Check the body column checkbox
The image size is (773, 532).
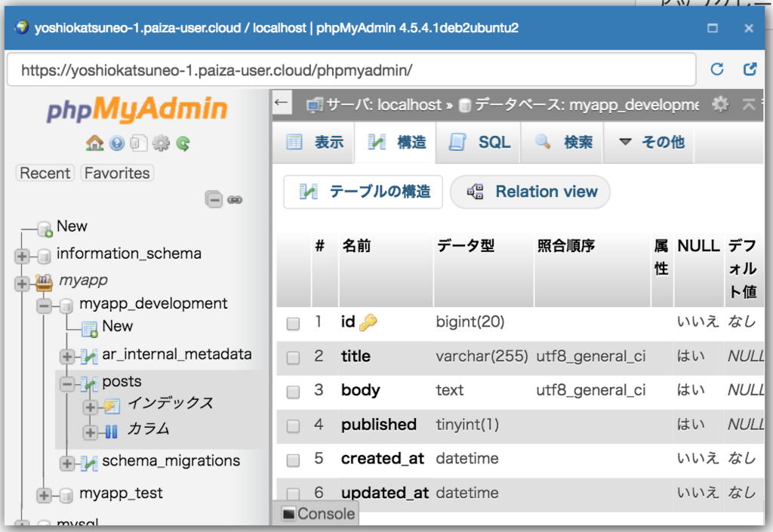click(293, 392)
